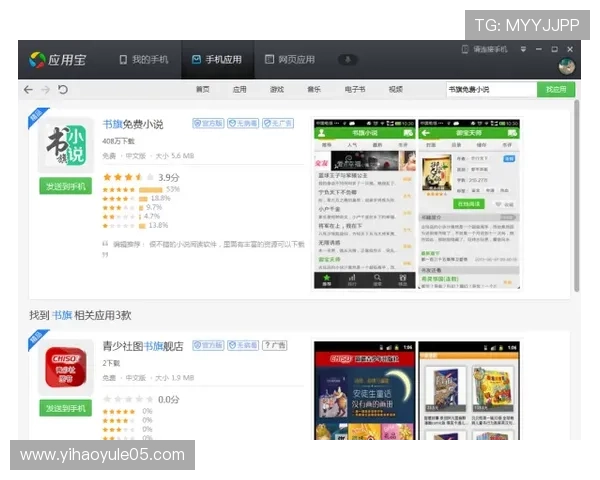
Task: Click search field containing 书旗免费小说
Action: tap(491, 90)
